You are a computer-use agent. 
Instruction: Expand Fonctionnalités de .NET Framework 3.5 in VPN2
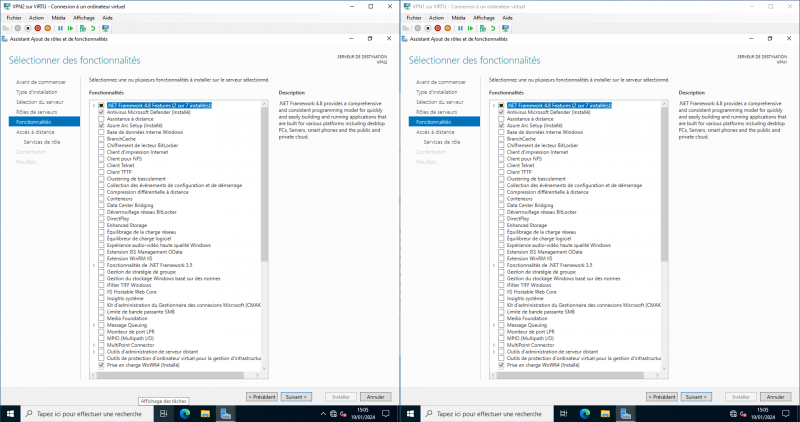(x=94, y=265)
